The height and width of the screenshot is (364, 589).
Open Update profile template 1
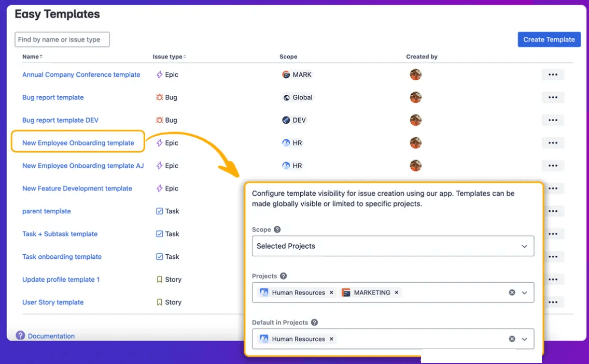pos(61,280)
